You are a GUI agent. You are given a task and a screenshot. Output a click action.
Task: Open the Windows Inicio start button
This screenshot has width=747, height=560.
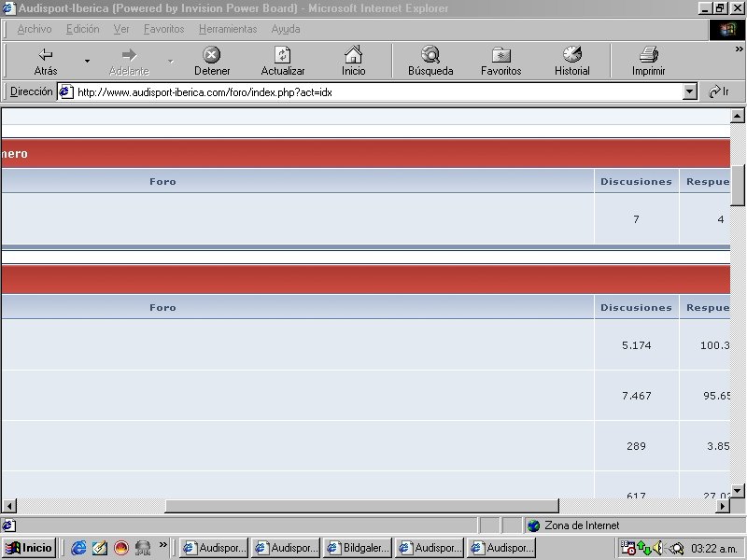(x=29, y=548)
